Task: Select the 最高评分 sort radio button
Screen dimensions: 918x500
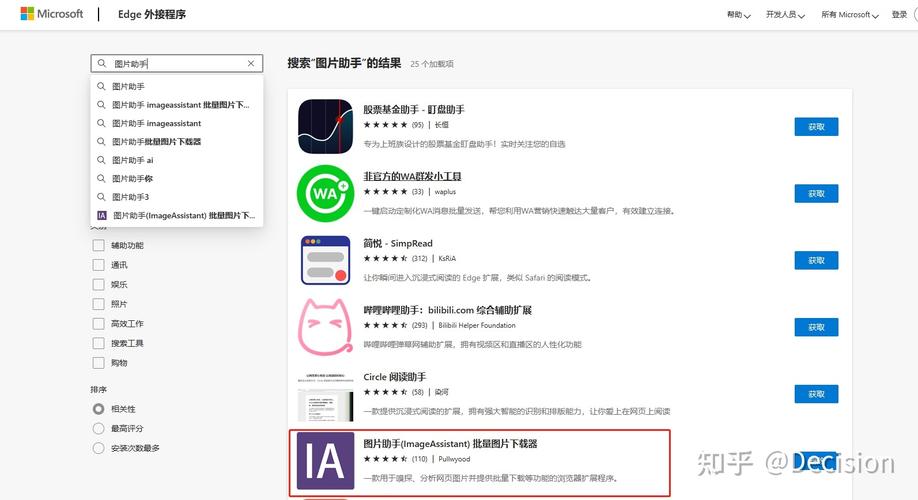Action: click(x=98, y=429)
